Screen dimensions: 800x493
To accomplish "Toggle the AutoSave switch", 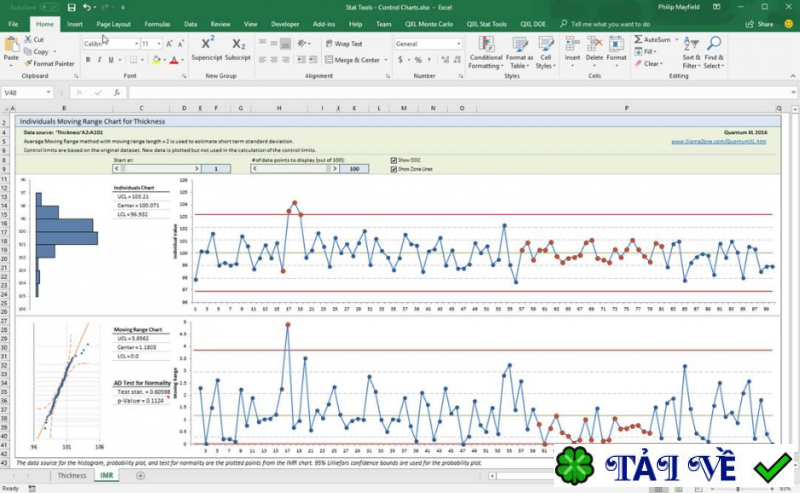I will 49,8.
